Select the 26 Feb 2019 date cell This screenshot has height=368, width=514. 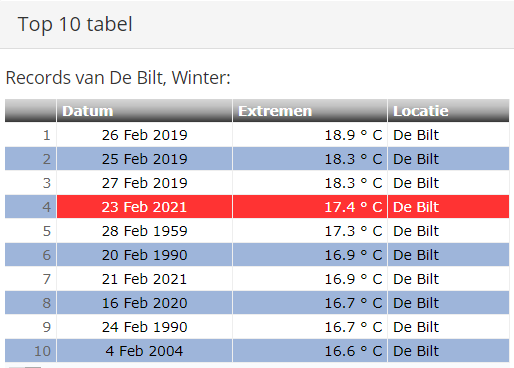tap(144, 135)
